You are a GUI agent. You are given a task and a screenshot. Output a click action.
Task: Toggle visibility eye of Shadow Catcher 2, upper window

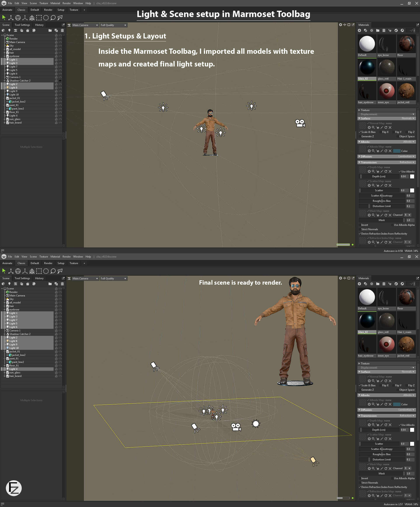pos(60,81)
